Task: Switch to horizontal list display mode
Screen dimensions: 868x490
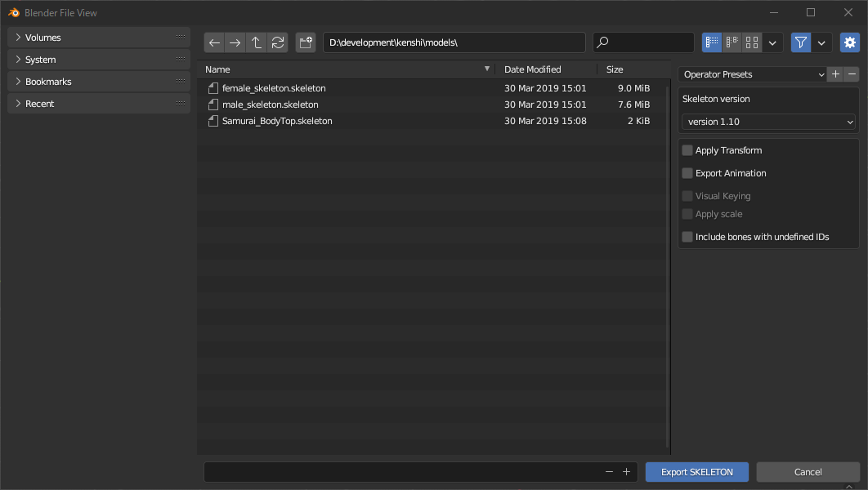Action: coord(732,42)
